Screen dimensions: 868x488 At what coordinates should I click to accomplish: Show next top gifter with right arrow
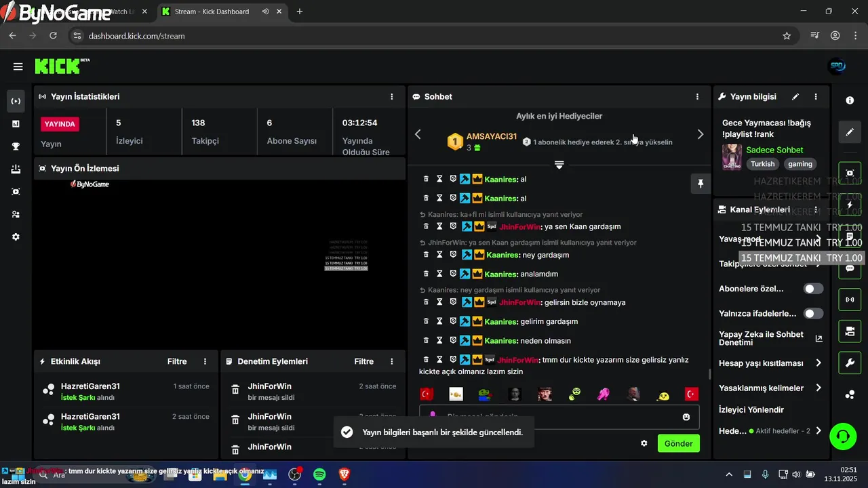(701, 134)
